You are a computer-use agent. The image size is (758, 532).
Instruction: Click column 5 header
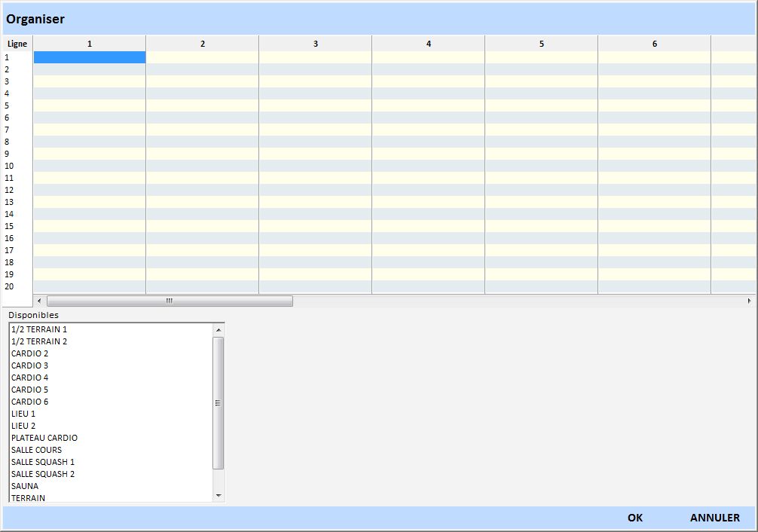point(541,44)
